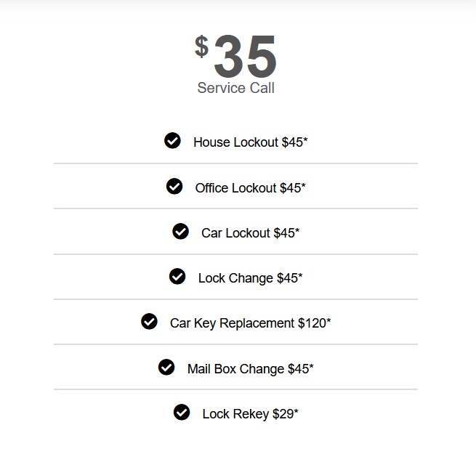Click the Car Lockout $45* text
476x454 pixels.
(x=250, y=233)
